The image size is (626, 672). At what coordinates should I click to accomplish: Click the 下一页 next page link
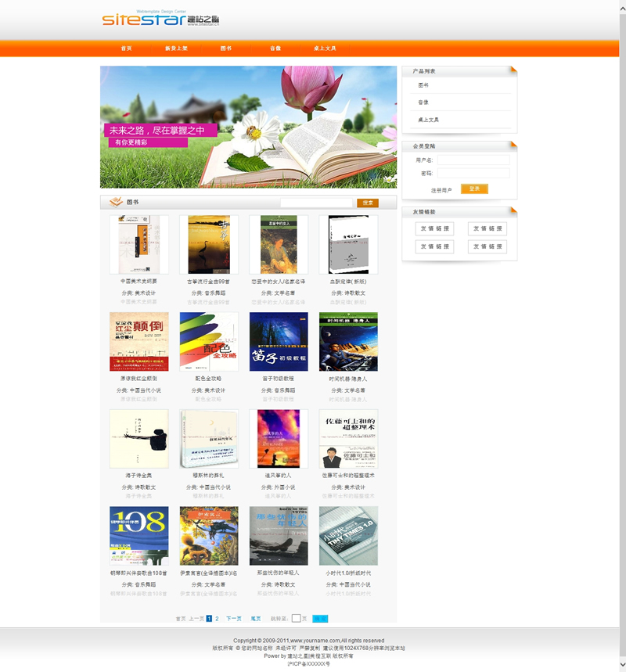234,618
